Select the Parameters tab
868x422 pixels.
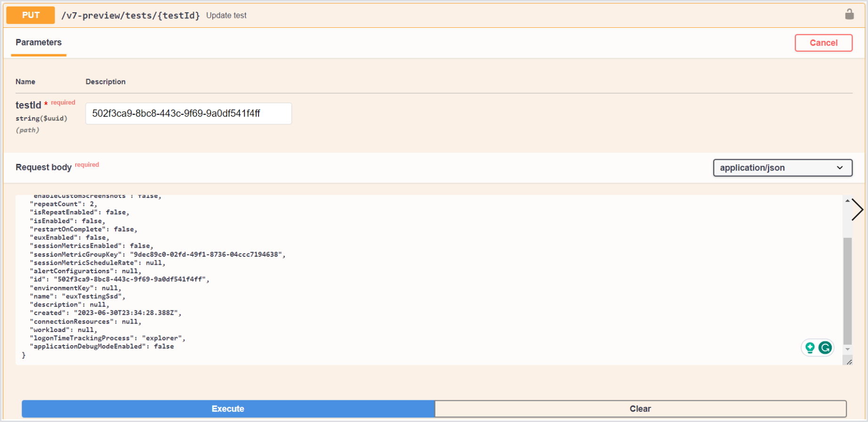39,42
